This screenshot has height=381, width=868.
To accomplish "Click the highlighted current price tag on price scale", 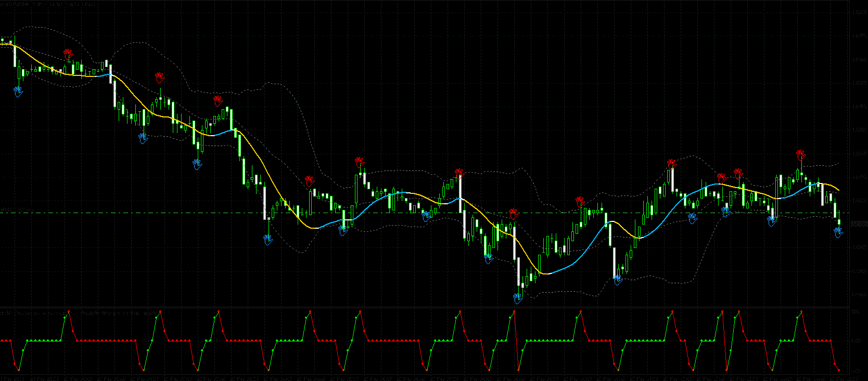I will (x=859, y=224).
